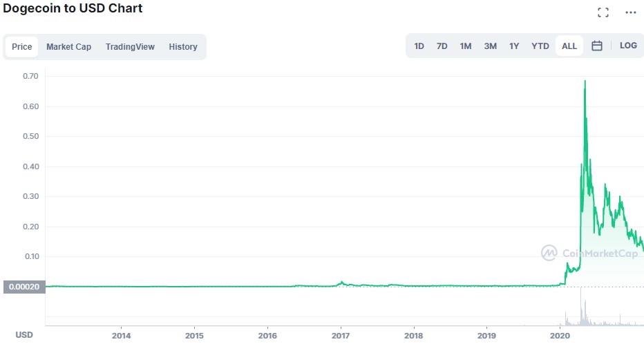
Task: Select the YTD time range
Action: point(540,46)
